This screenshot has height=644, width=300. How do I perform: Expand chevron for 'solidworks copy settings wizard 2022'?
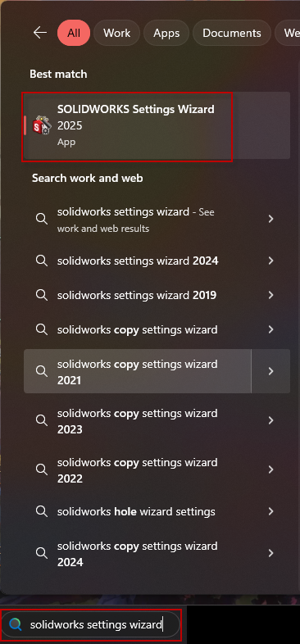point(270,469)
